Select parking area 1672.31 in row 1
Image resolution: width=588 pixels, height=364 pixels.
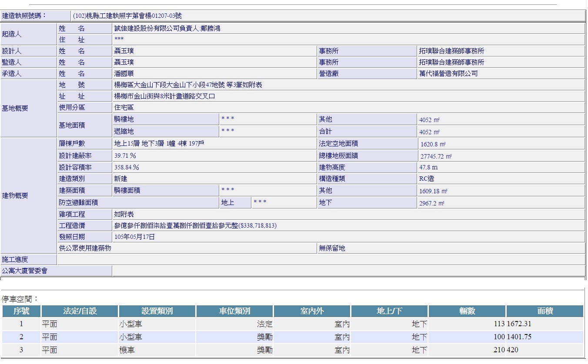click(x=519, y=324)
